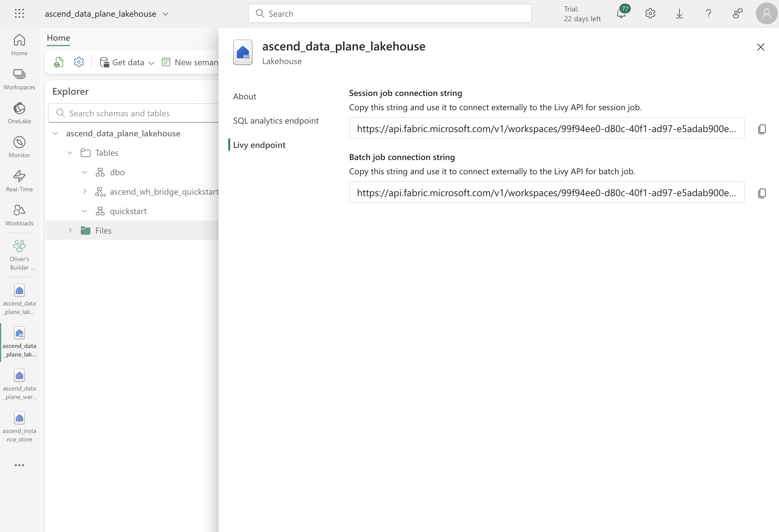Open settings gear in top bar
Image resolution: width=779 pixels, height=532 pixels.
[x=650, y=13]
